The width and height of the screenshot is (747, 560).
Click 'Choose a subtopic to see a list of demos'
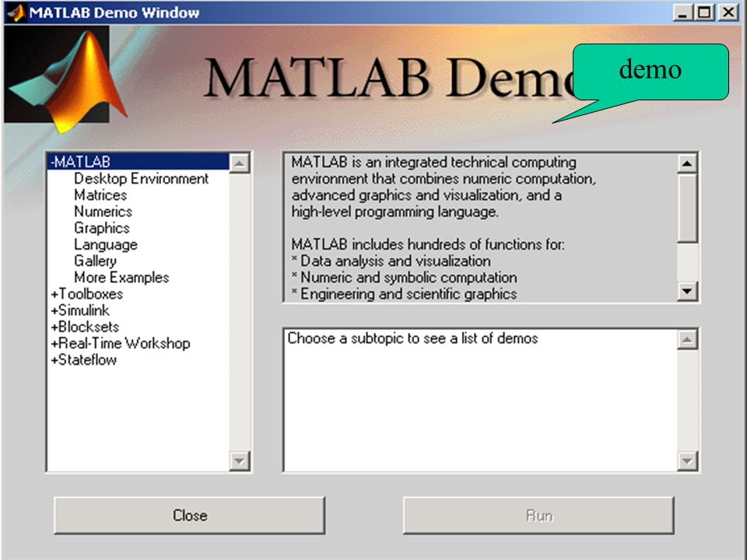click(x=412, y=338)
